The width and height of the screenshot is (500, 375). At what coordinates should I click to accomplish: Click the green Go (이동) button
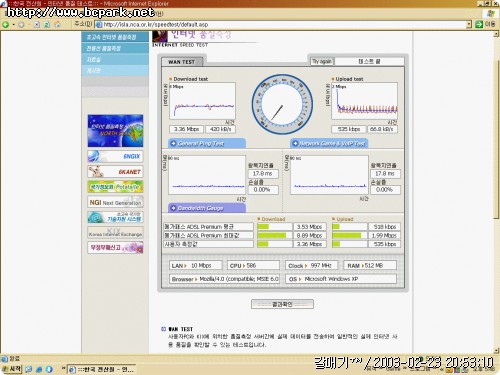coord(485,24)
